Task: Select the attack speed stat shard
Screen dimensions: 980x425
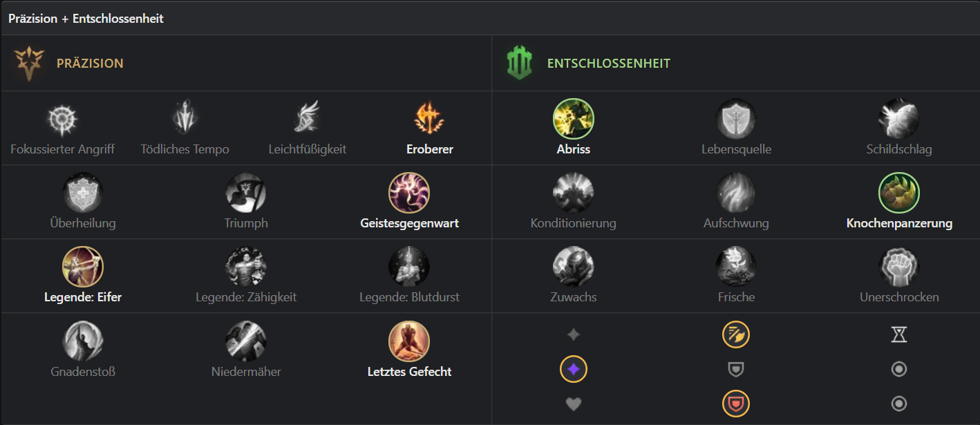Action: tap(736, 334)
